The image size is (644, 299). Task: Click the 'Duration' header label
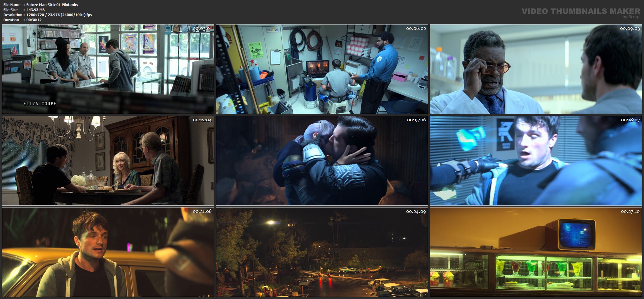coord(11,20)
